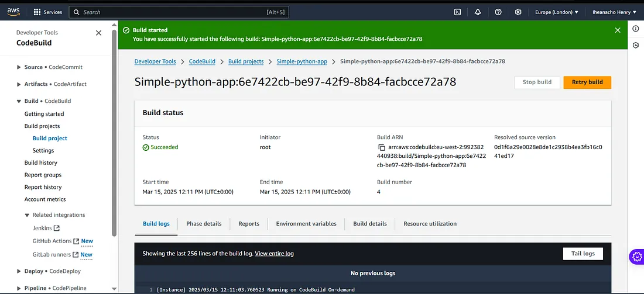This screenshot has width=644, height=294.
Task: Open Settings under Build projects in sidebar
Action: (43, 150)
